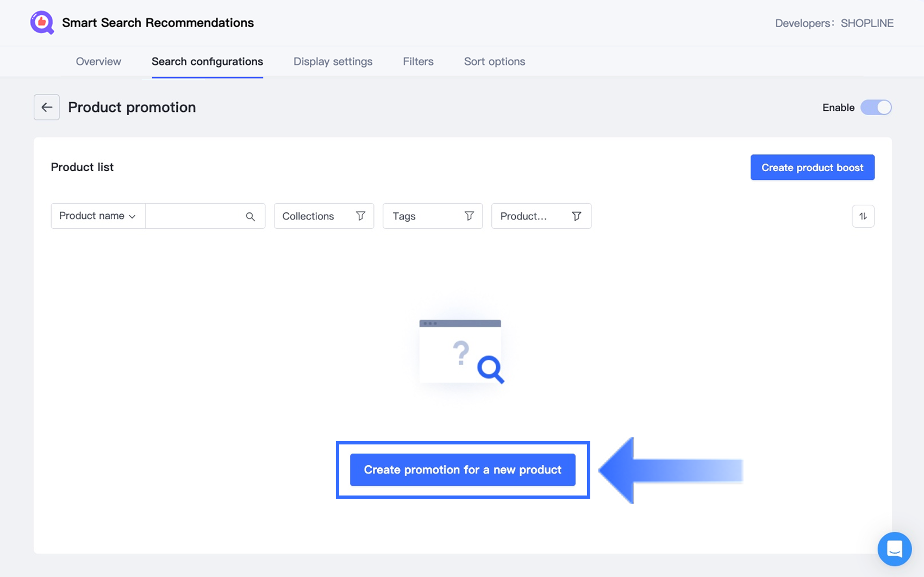Screen dimensions: 924x577
Task: Click the sort order arrows icon
Action: pos(863,216)
